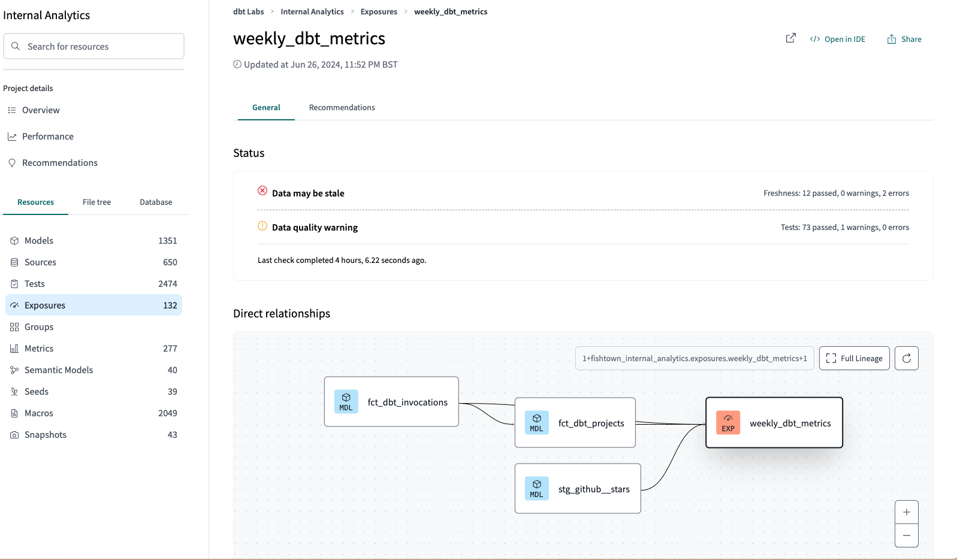Image resolution: width=957 pixels, height=560 pixels.
Task: Click the lineage refresh icon button
Action: [x=906, y=358]
